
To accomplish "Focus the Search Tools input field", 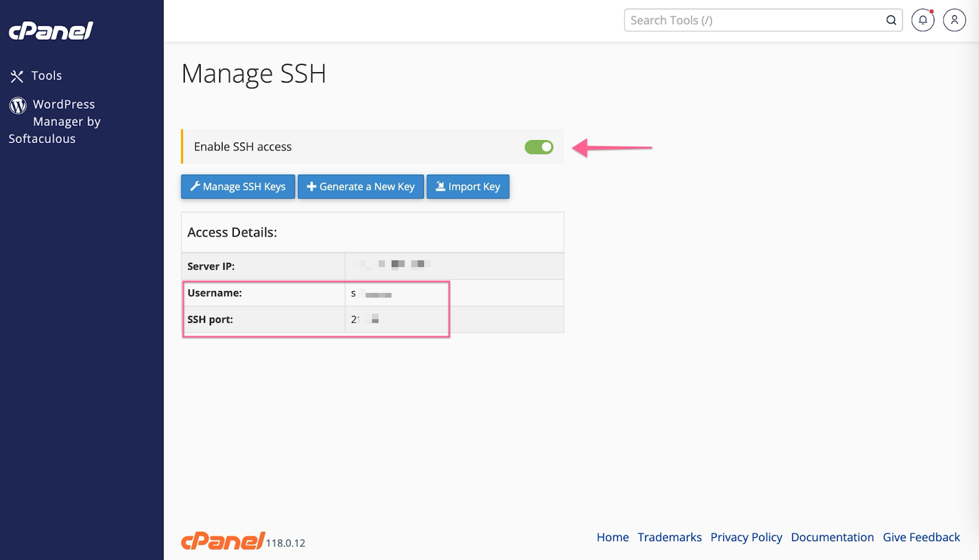I will (x=753, y=20).
